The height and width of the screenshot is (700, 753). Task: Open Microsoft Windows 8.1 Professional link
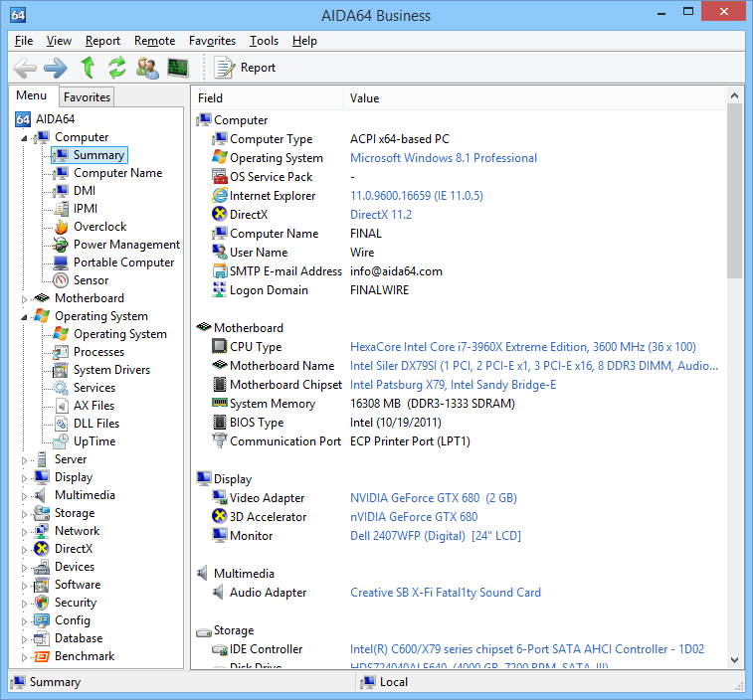[443, 158]
